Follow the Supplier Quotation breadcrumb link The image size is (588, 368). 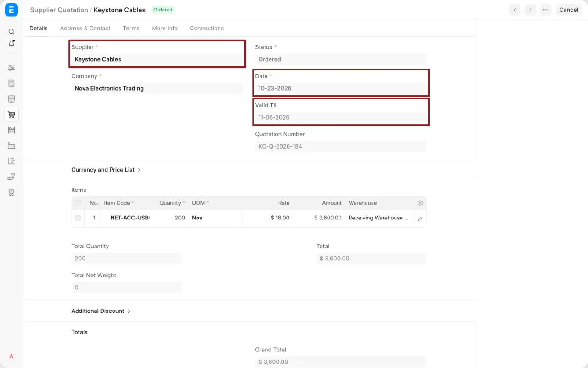coord(59,10)
